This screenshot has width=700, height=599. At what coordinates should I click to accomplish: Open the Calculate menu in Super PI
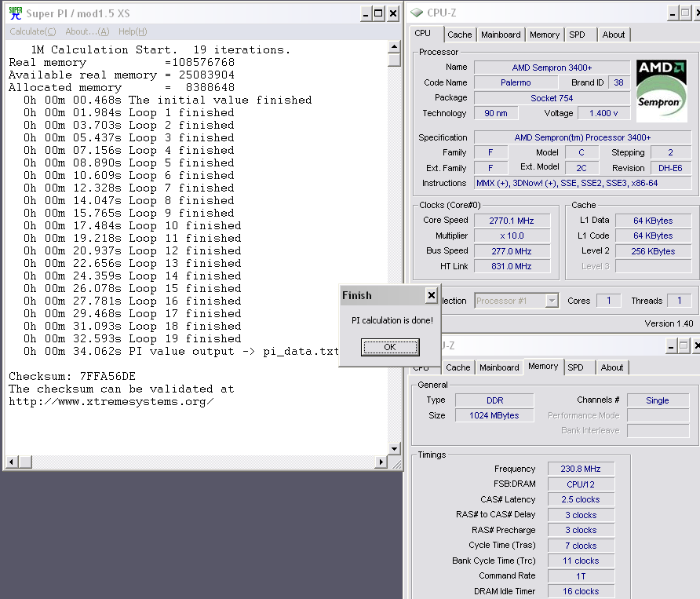(33, 31)
